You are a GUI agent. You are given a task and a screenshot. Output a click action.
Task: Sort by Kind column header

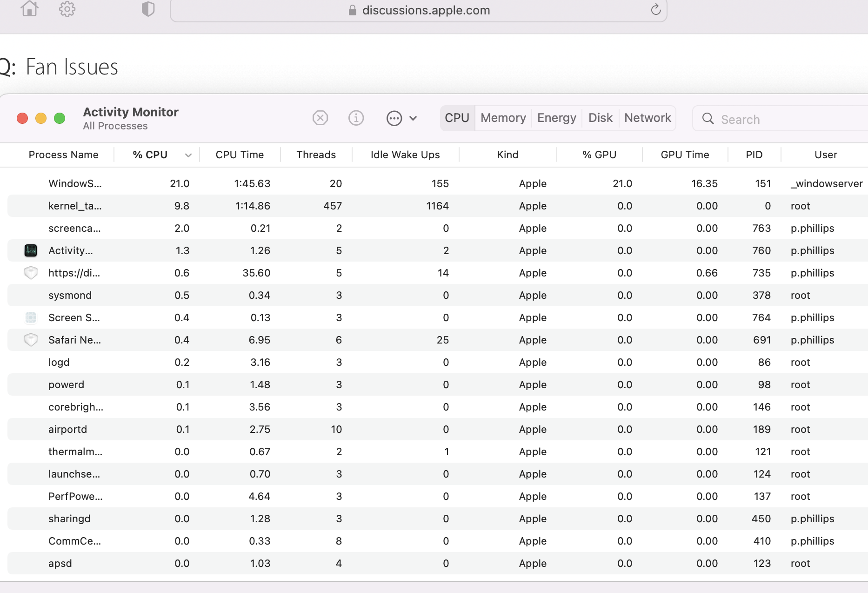click(507, 155)
